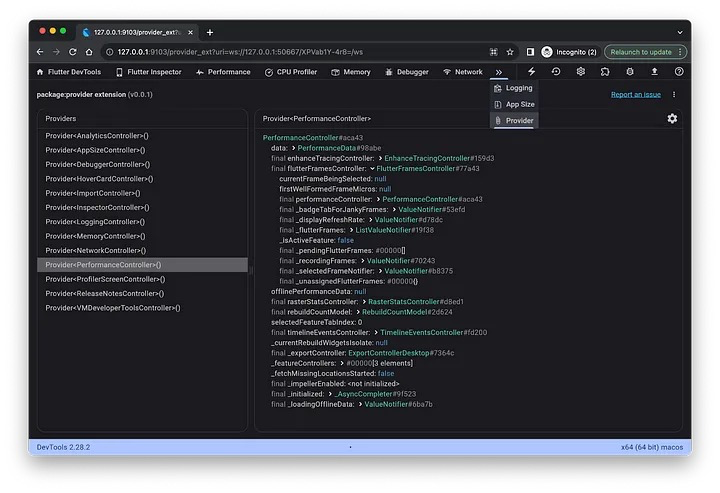Open a new browser tab

210,32
